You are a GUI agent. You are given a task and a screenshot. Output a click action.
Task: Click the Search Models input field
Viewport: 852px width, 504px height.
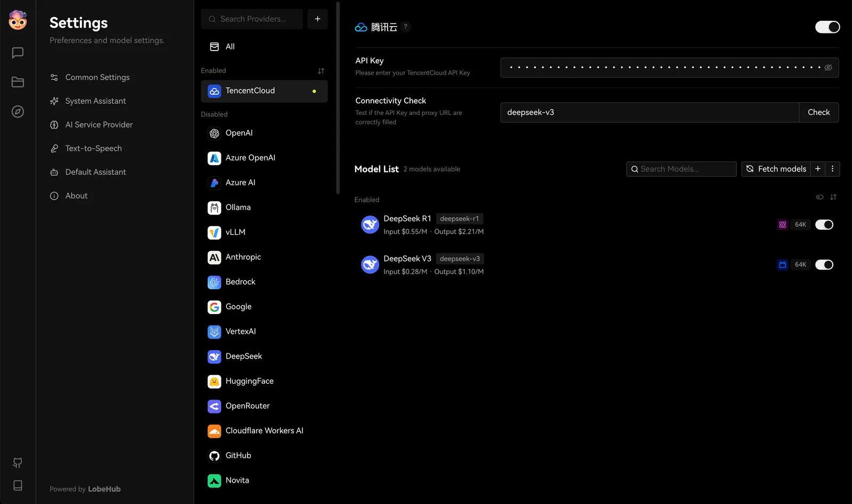click(681, 169)
